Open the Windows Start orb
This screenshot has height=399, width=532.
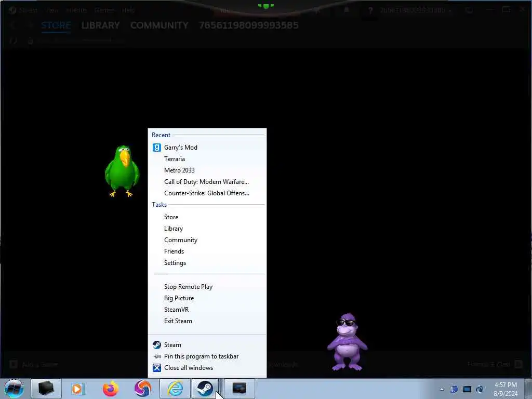click(14, 389)
